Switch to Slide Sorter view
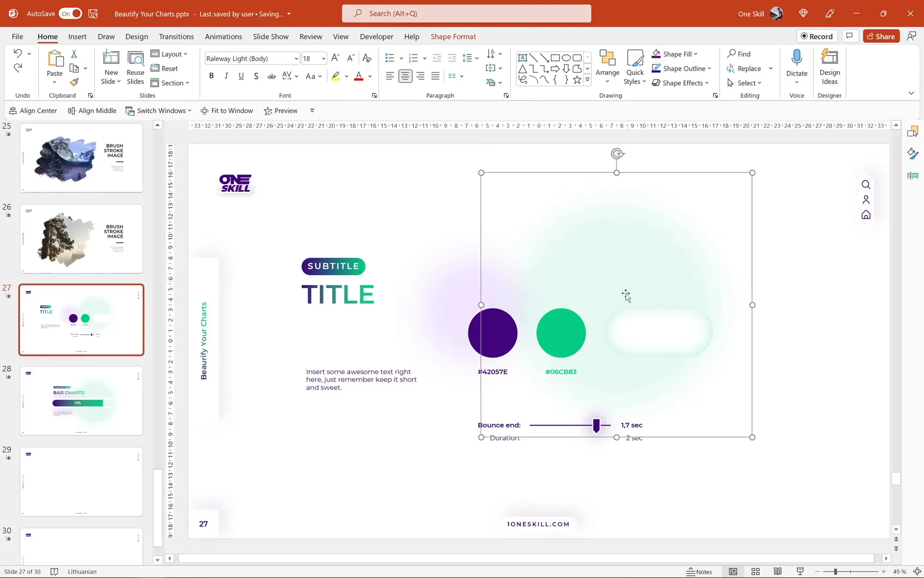 pos(756,572)
